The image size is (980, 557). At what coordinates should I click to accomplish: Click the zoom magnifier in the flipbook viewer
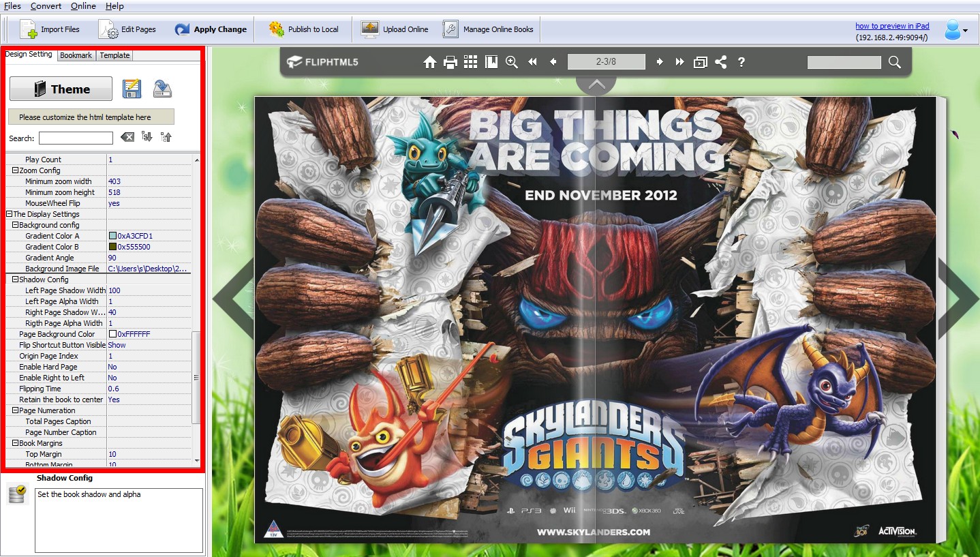pyautogui.click(x=511, y=61)
